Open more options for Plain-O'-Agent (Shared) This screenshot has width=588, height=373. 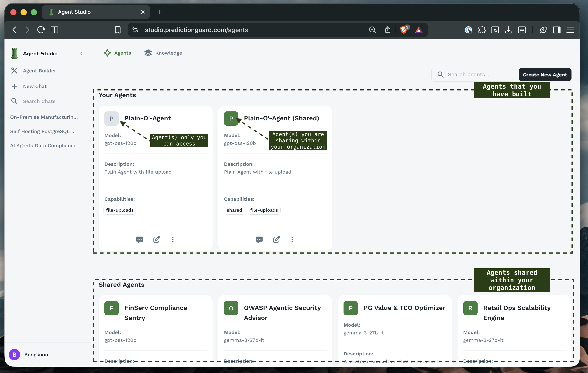[292, 240]
